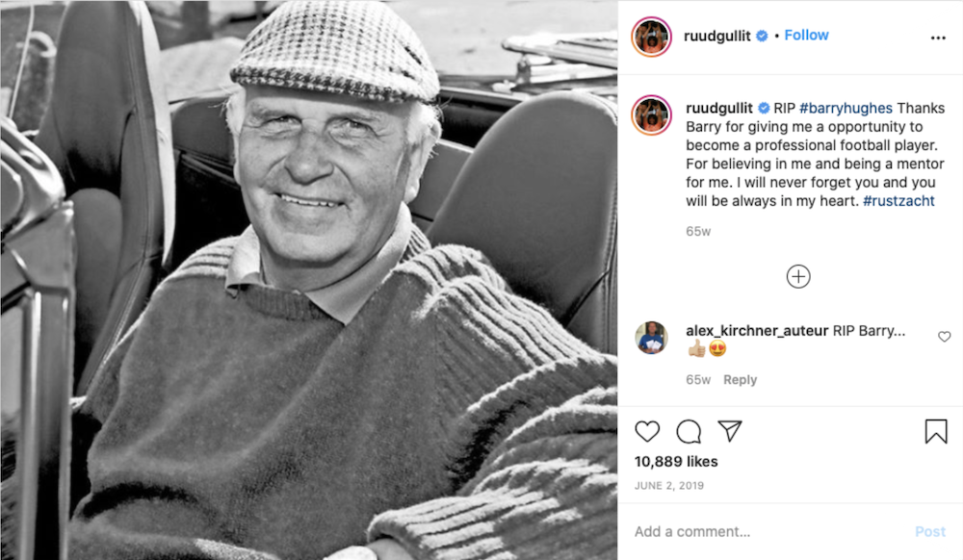The height and width of the screenshot is (560, 963).
Task: Like the post with the heart icon
Action: tap(647, 431)
